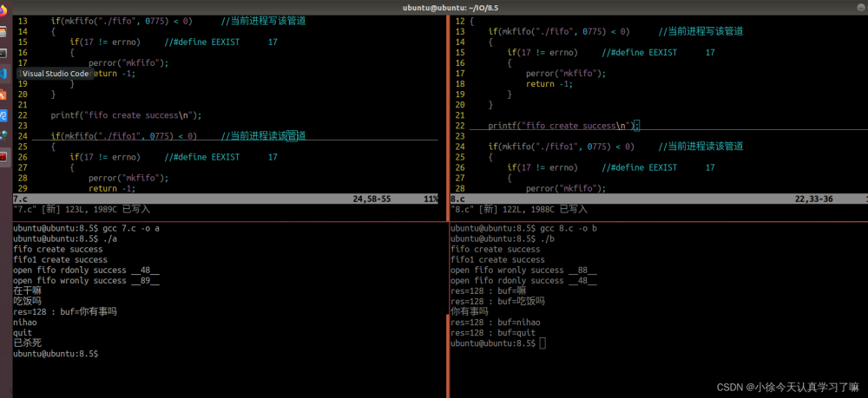
Task: Click 'res=128 : buf=nihao' output line
Action: (496, 323)
